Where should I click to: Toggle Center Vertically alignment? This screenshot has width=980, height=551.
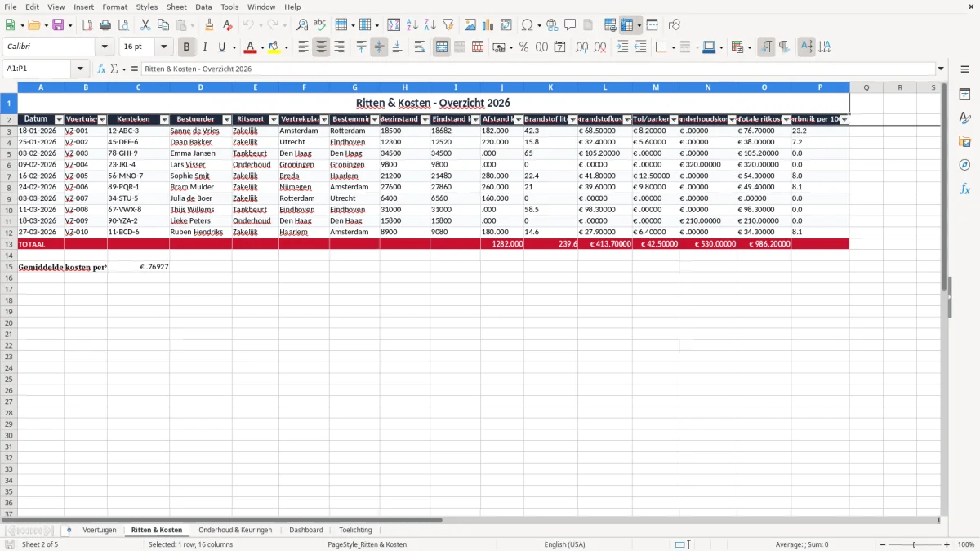[379, 47]
